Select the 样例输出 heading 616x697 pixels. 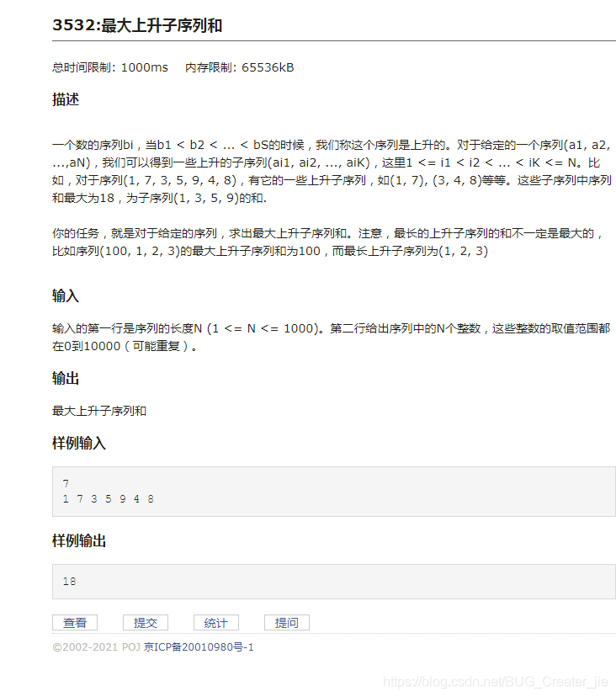[79, 541]
